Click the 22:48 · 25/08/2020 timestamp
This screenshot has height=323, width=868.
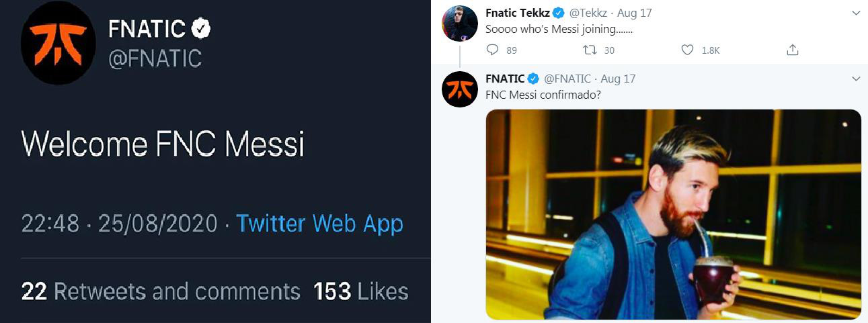[x=120, y=223]
